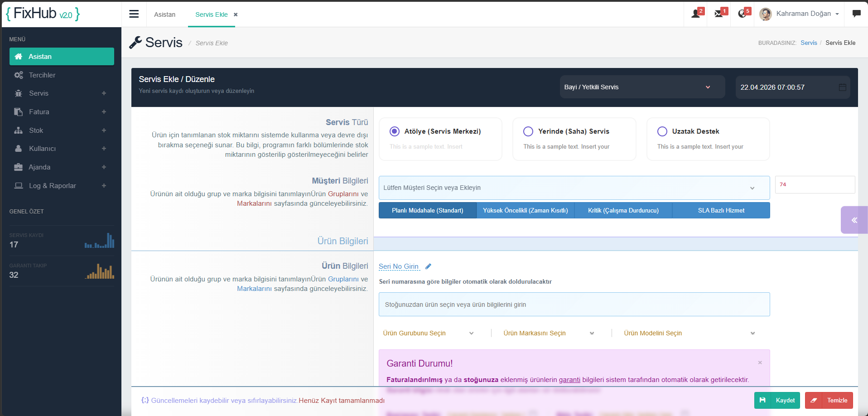This screenshot has width=868, height=416.
Task: Click the Ajanda briefcase icon
Action: click(x=19, y=167)
